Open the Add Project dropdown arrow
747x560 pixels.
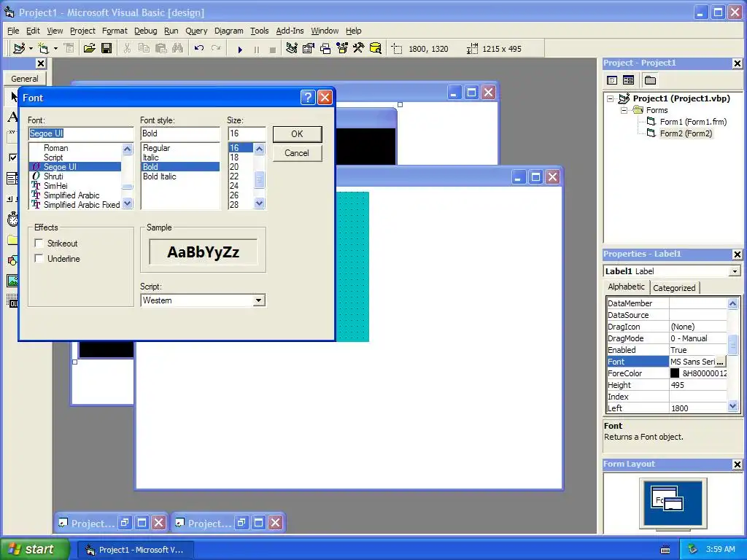pyautogui.click(x=31, y=49)
